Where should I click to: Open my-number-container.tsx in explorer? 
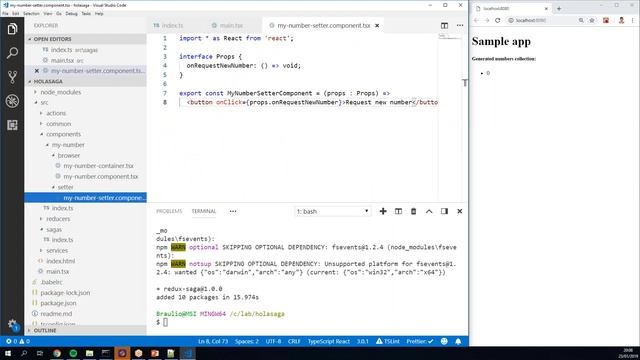(x=98, y=166)
